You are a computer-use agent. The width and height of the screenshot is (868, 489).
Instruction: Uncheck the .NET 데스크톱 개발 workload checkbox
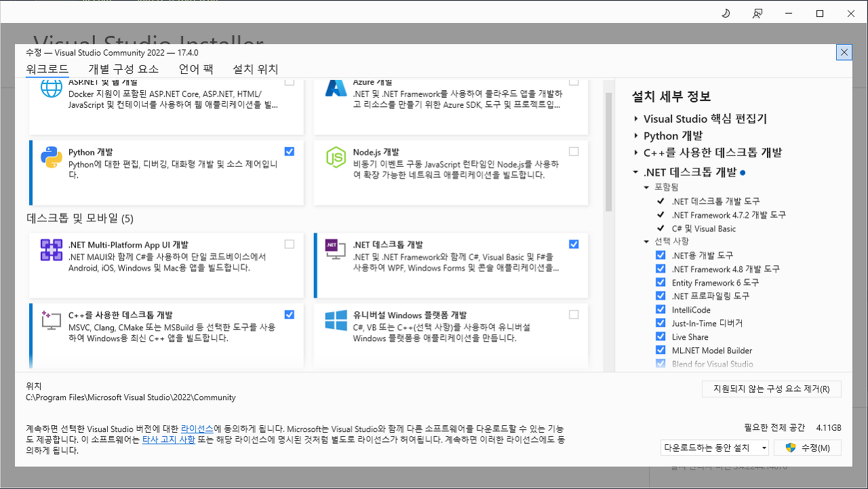click(574, 244)
